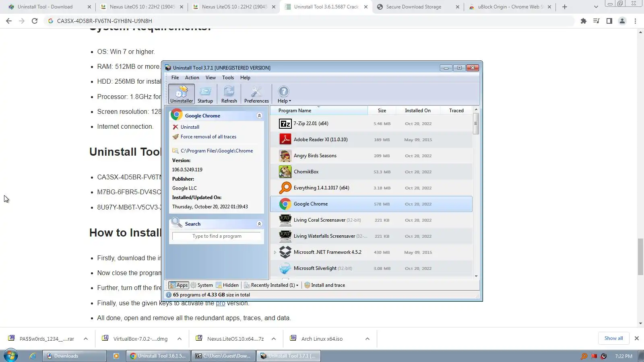
Task: Sort list by Traced column
Action: click(x=456, y=111)
